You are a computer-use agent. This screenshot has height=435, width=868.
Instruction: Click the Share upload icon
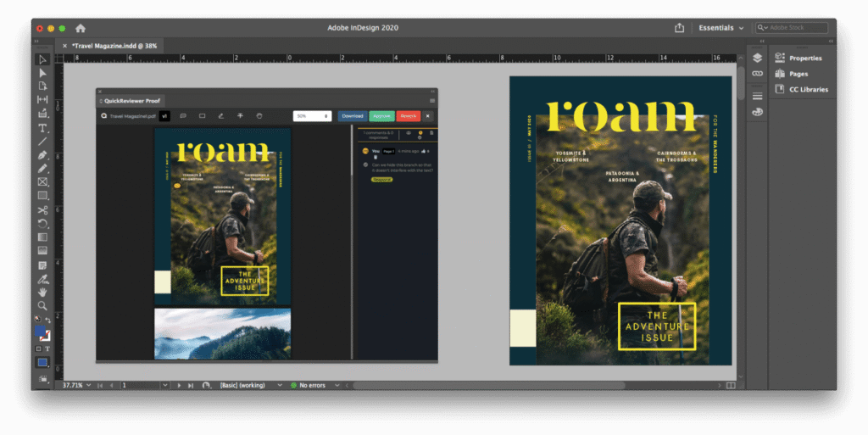click(679, 28)
